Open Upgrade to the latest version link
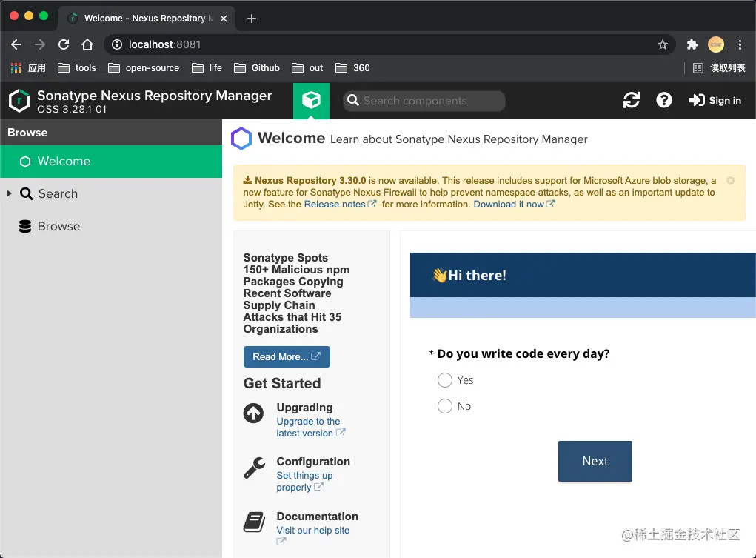Viewport: 756px width, 558px height. click(310, 427)
